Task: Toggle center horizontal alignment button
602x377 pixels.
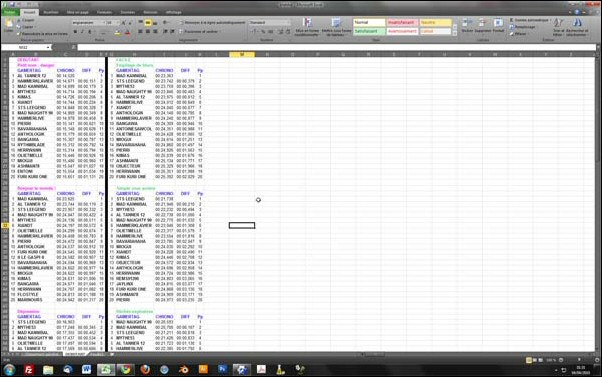Action: tap(148, 31)
